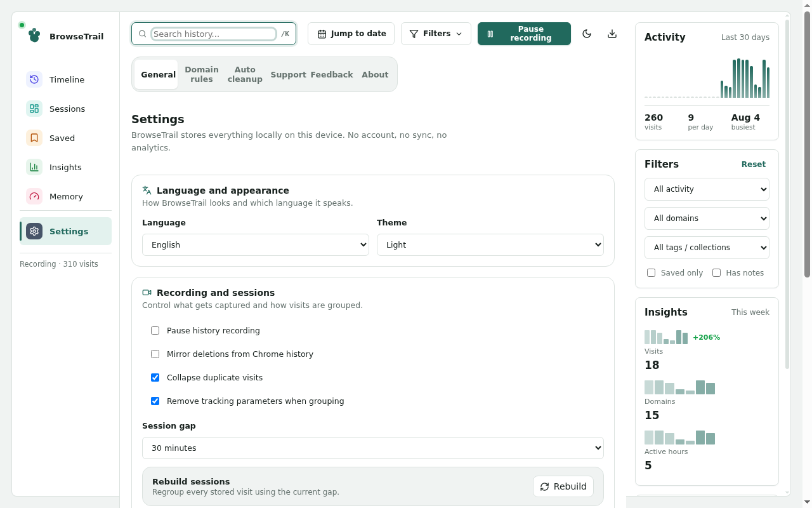
Task: Click the 'Recording · 310 visits' status text
Action: pyautogui.click(x=59, y=264)
